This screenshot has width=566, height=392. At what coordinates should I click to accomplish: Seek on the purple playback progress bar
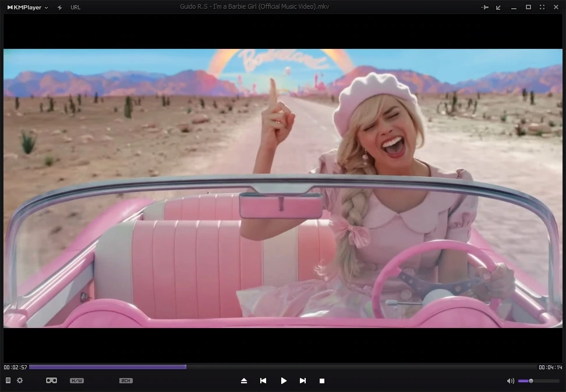click(x=282, y=367)
